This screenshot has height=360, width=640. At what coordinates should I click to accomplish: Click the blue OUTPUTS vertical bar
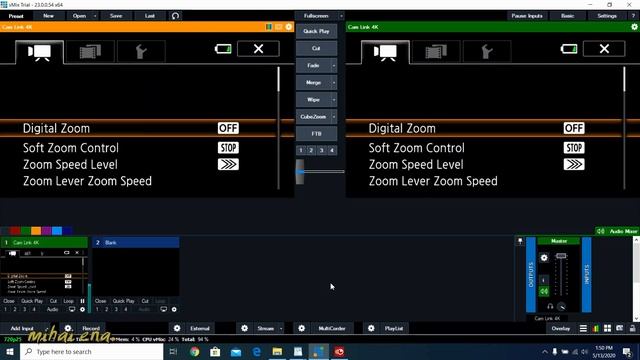(x=531, y=275)
